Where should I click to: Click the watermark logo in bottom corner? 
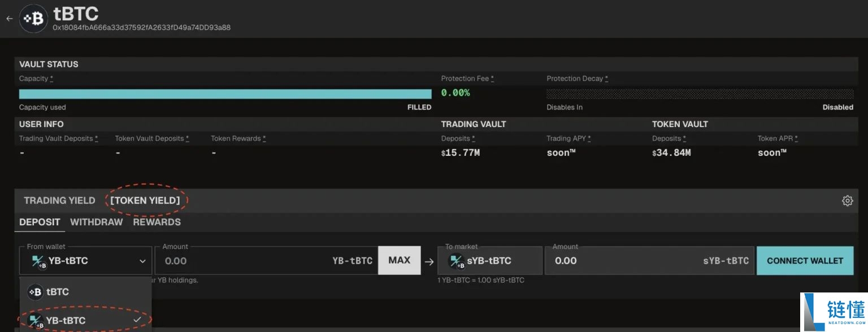point(834,312)
